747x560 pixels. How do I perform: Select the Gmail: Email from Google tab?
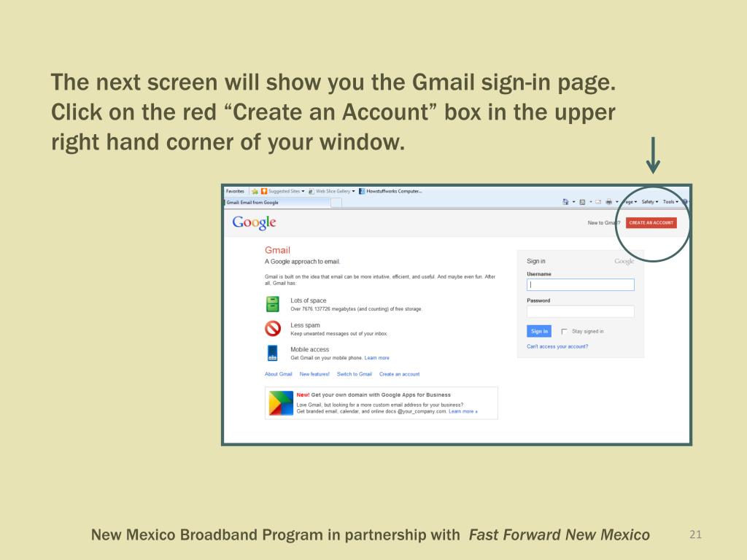pyautogui.click(x=276, y=203)
